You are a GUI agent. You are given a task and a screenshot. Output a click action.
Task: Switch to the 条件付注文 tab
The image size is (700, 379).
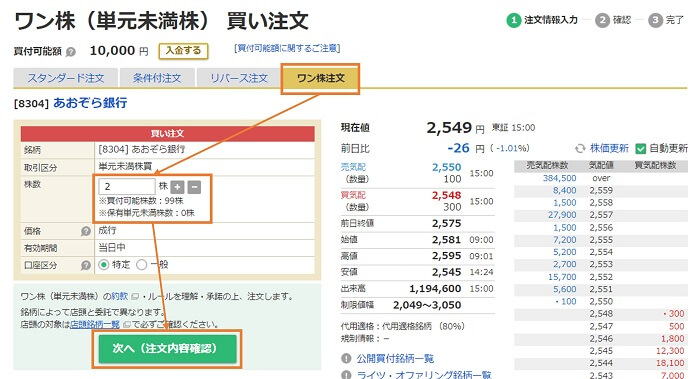tap(157, 78)
